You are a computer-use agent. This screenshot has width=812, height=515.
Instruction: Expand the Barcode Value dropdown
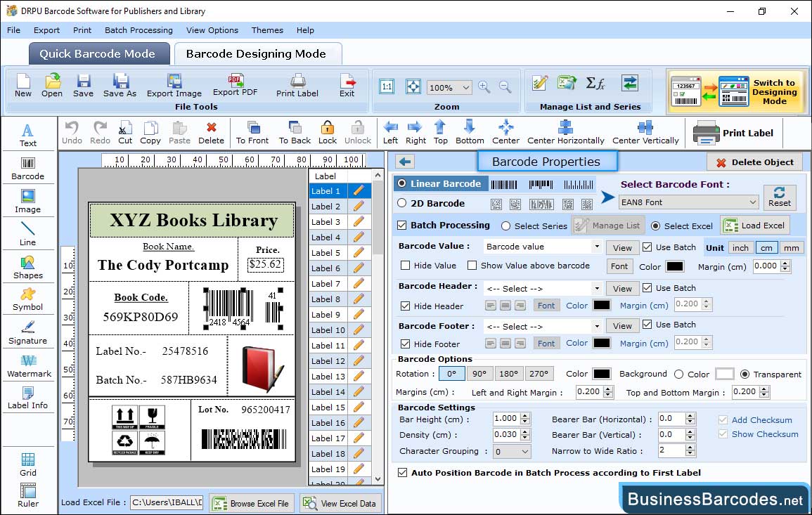597,247
